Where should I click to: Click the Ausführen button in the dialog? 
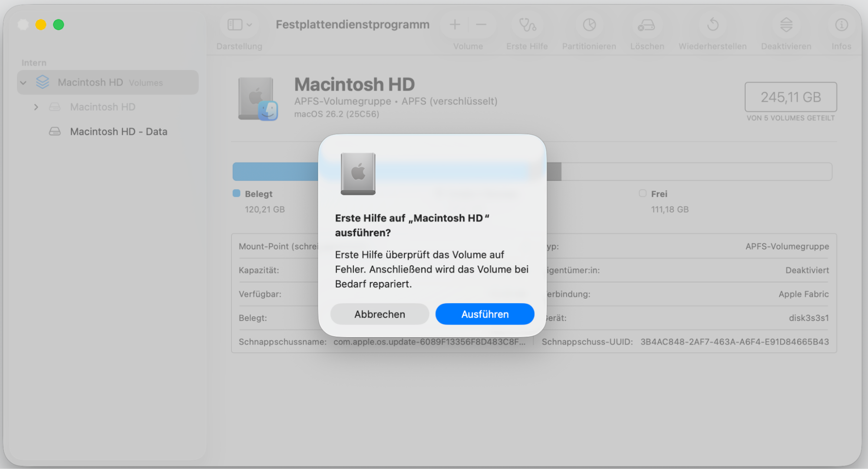[485, 314]
